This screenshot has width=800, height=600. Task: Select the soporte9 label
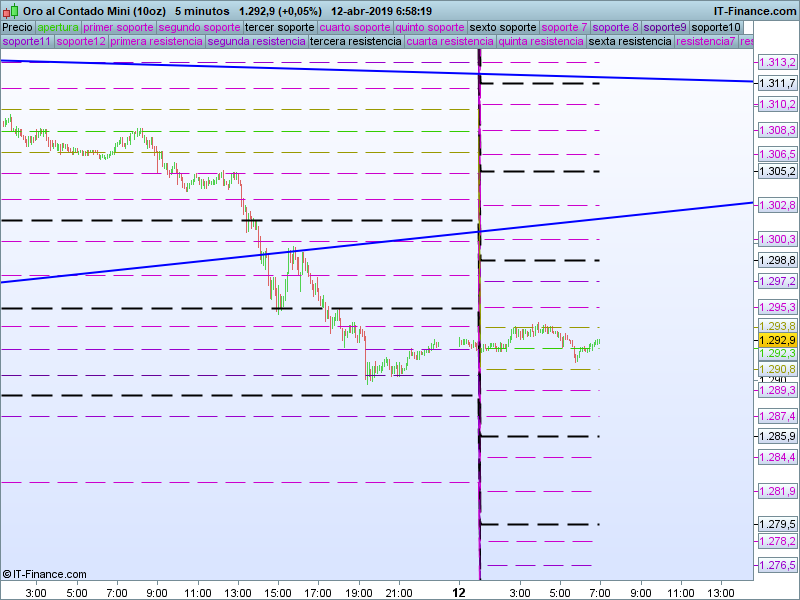click(665, 28)
